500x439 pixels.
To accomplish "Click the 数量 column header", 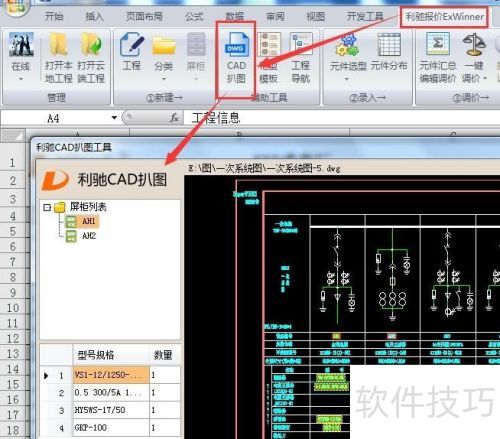I will click(x=165, y=355).
